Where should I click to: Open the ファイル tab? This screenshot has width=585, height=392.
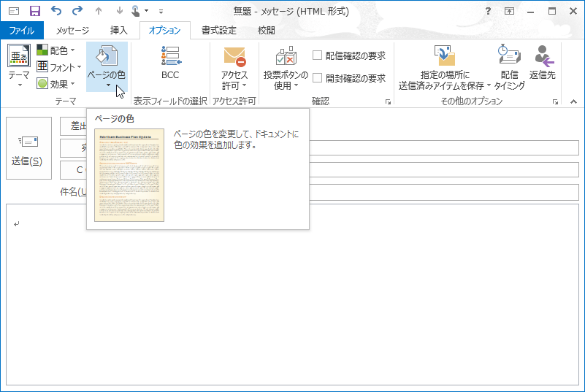point(22,30)
